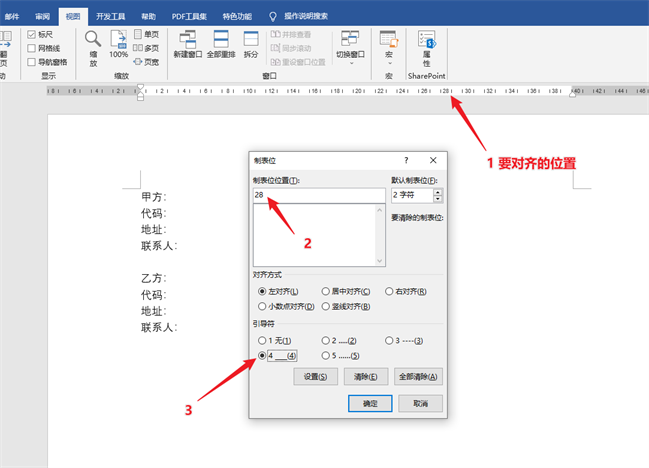Click the dialog help question mark
The image size is (649, 468).
(x=406, y=160)
